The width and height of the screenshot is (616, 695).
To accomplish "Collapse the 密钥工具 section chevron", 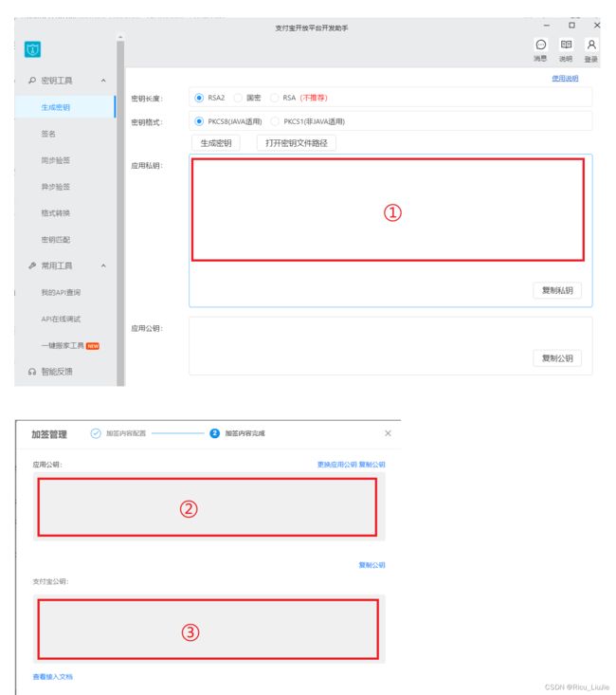I will pos(103,81).
